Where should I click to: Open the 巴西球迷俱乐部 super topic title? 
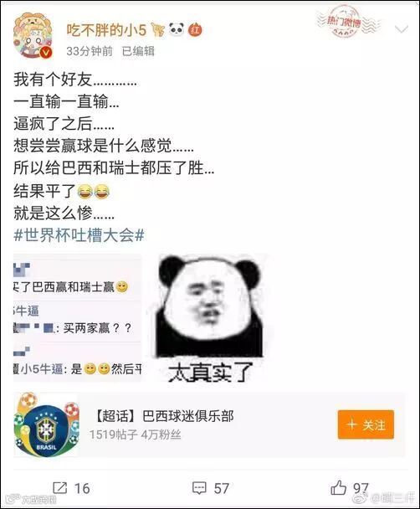(164, 416)
